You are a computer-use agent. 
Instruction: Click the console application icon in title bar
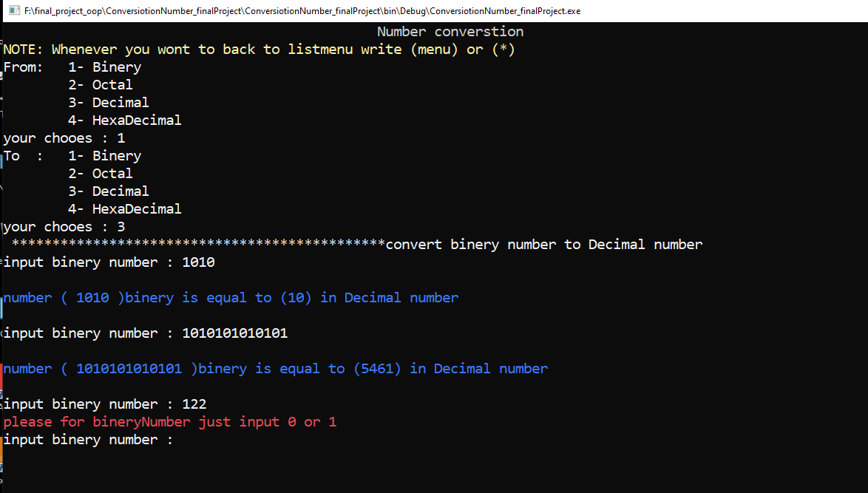14,10
